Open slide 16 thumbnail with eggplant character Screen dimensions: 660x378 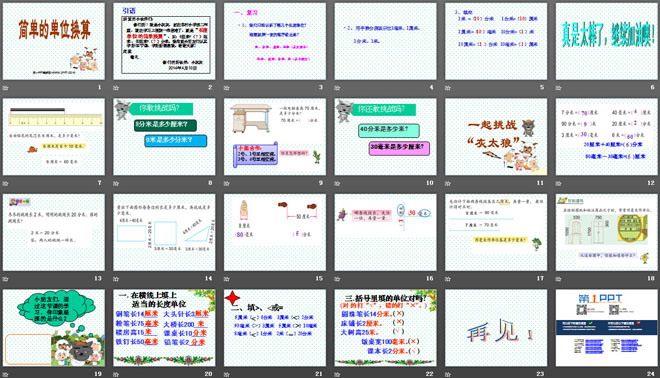(386, 232)
